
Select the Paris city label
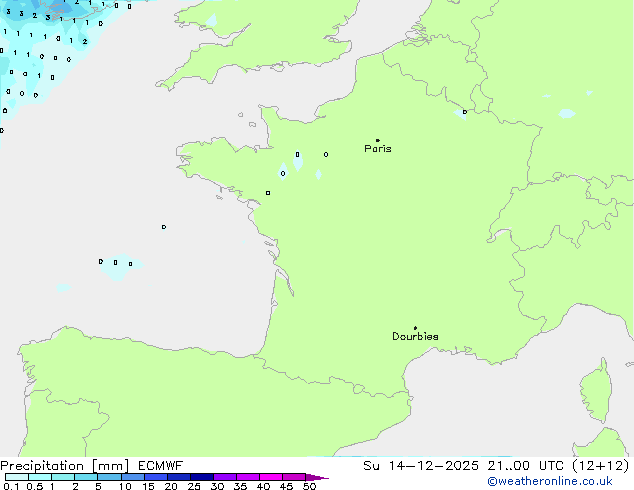(378, 149)
